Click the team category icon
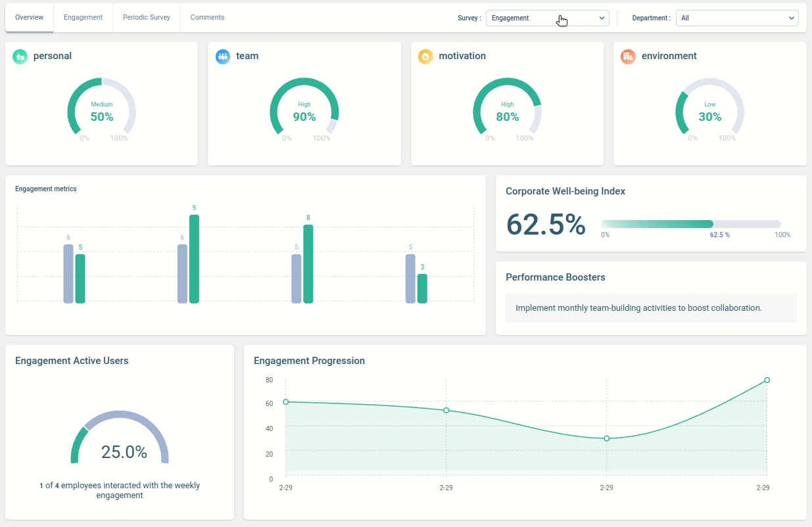The image size is (812, 527). click(x=223, y=57)
